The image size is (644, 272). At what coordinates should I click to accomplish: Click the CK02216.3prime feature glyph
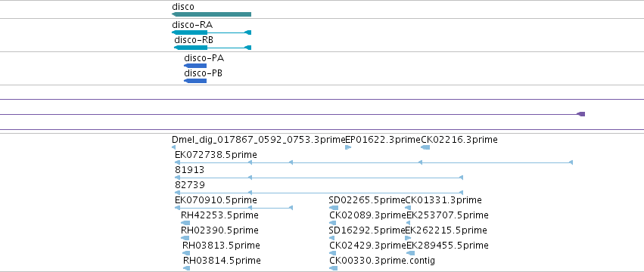(425, 147)
